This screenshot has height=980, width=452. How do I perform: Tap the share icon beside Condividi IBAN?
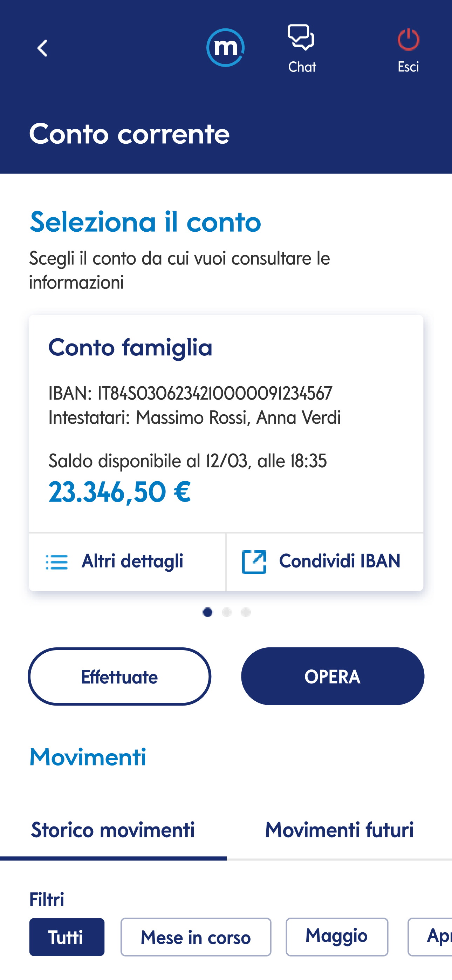click(254, 562)
